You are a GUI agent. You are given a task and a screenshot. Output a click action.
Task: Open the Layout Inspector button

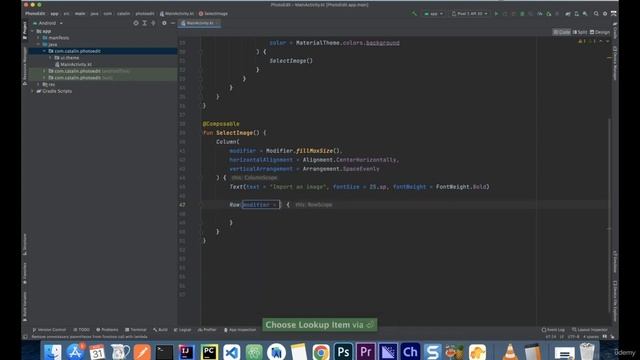[589, 330]
